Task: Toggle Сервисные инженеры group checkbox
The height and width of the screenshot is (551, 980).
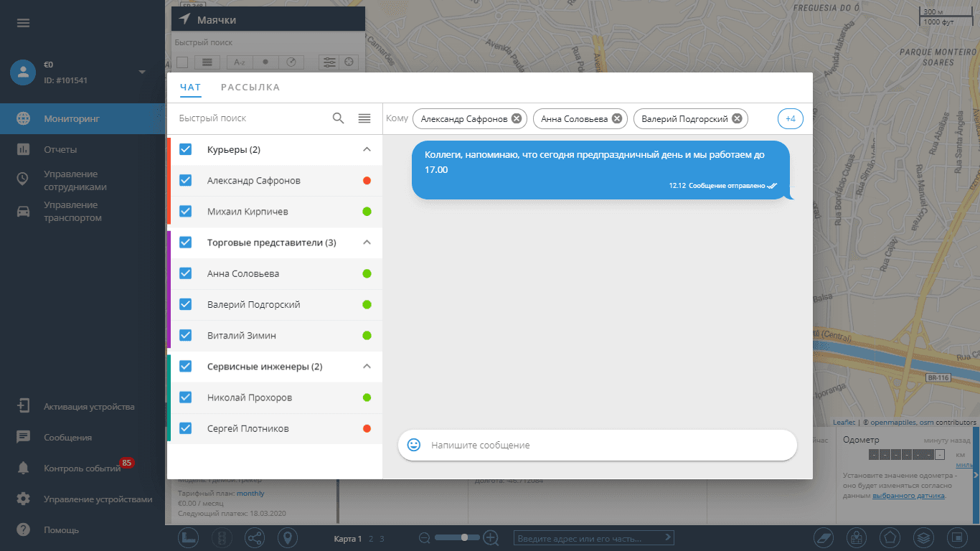Action: pyautogui.click(x=186, y=366)
